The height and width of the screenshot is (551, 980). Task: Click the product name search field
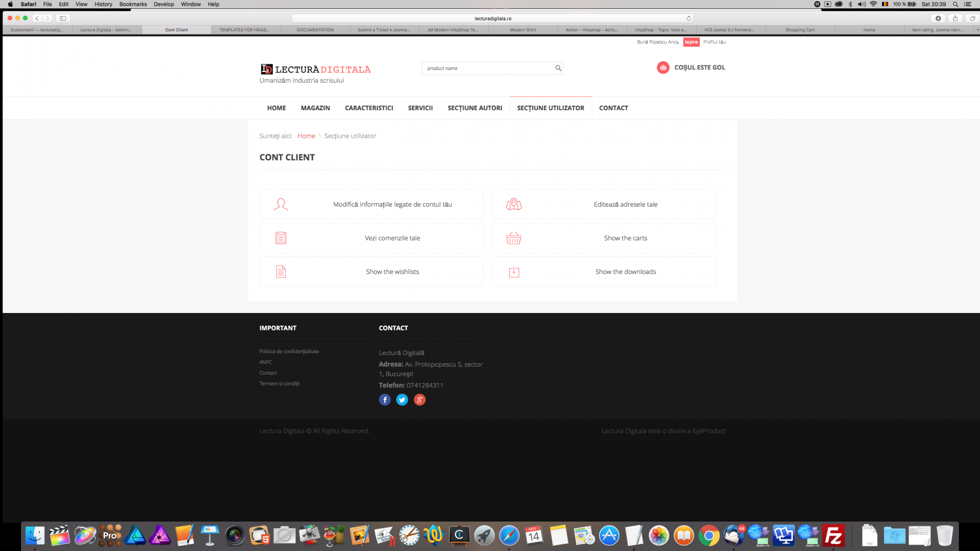488,68
